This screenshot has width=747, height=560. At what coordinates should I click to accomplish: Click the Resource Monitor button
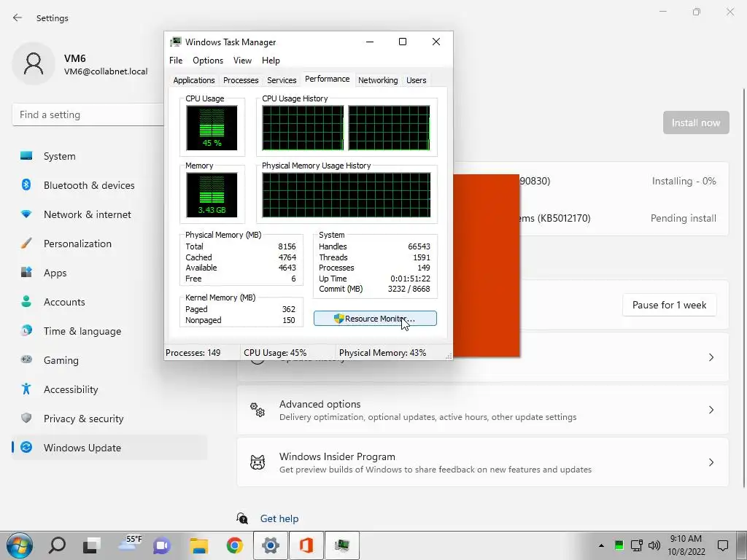pyautogui.click(x=375, y=319)
